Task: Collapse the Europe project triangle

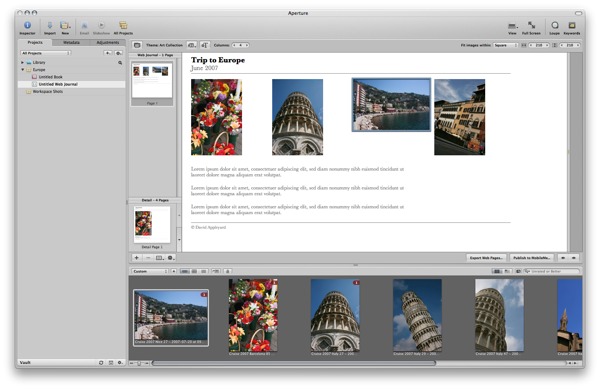Action: 22,70
